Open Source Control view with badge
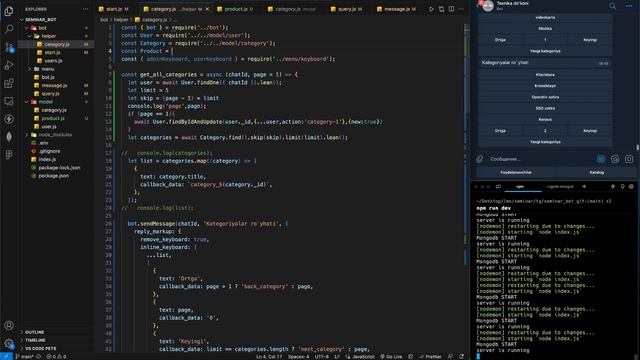The width and height of the screenshot is (640, 360). [9, 47]
